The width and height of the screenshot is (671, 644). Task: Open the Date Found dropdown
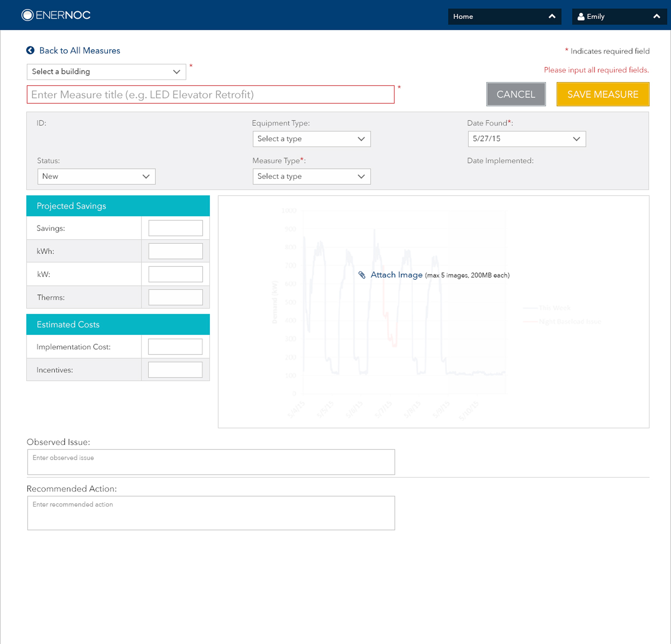pyautogui.click(x=527, y=139)
